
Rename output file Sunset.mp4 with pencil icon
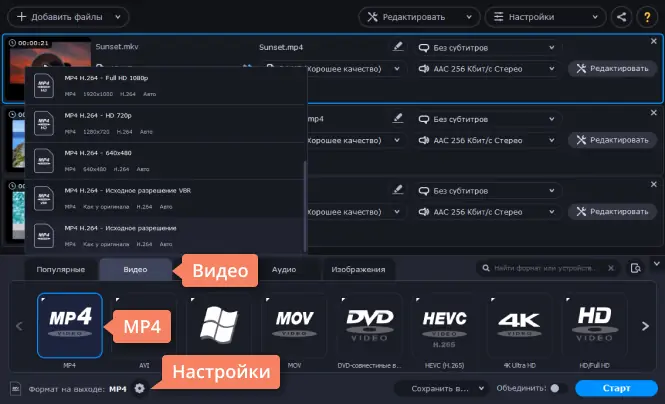[x=398, y=47]
